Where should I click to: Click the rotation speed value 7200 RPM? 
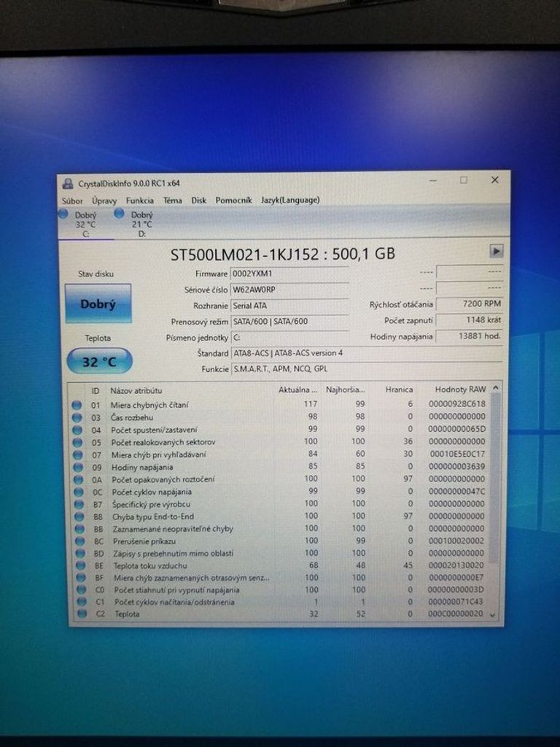(x=469, y=303)
